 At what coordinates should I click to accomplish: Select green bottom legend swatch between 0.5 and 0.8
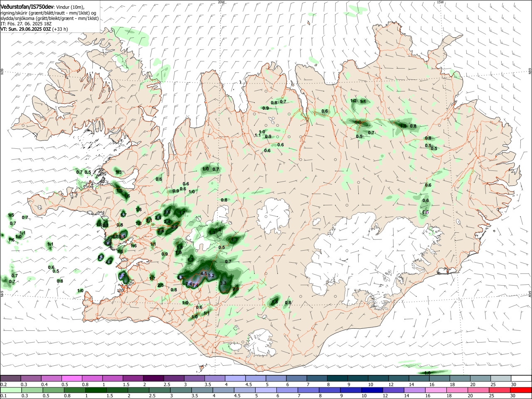(53, 390)
